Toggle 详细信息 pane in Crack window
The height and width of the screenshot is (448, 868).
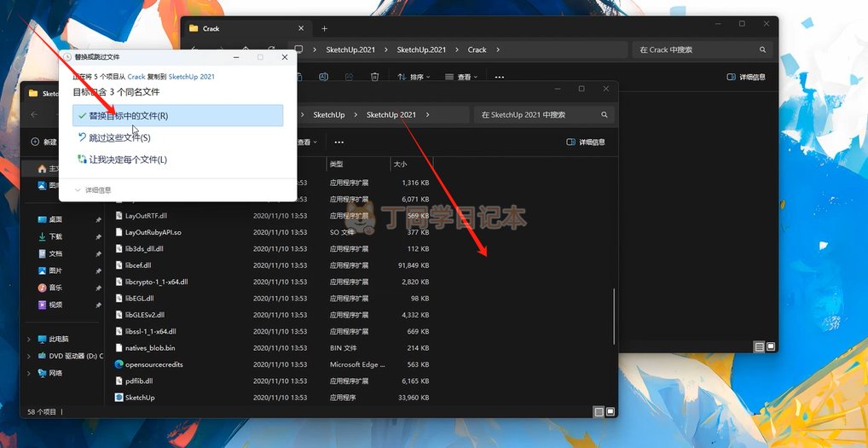[745, 77]
